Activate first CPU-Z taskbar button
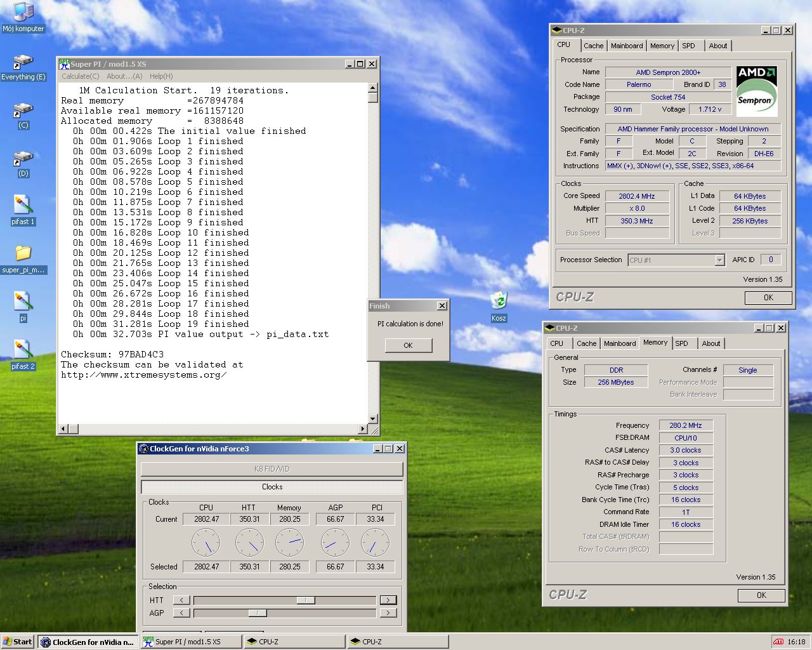The width and height of the screenshot is (812, 650). pyautogui.click(x=294, y=642)
